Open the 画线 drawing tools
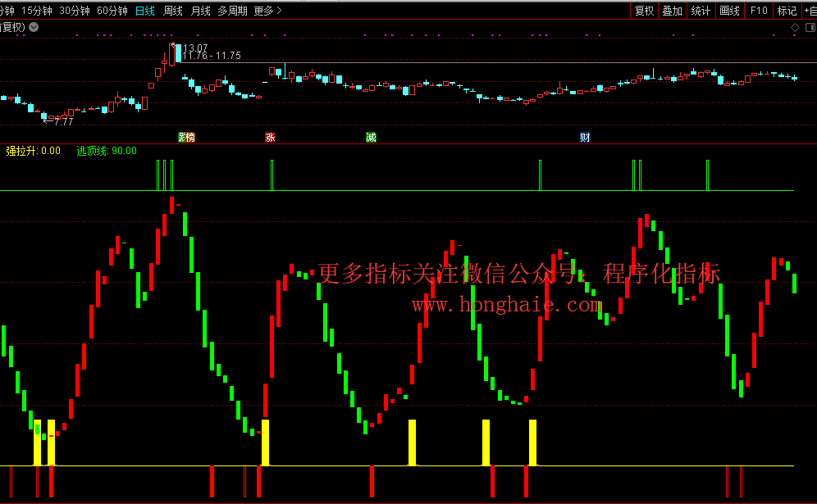The height and width of the screenshot is (504, 817). 729,11
